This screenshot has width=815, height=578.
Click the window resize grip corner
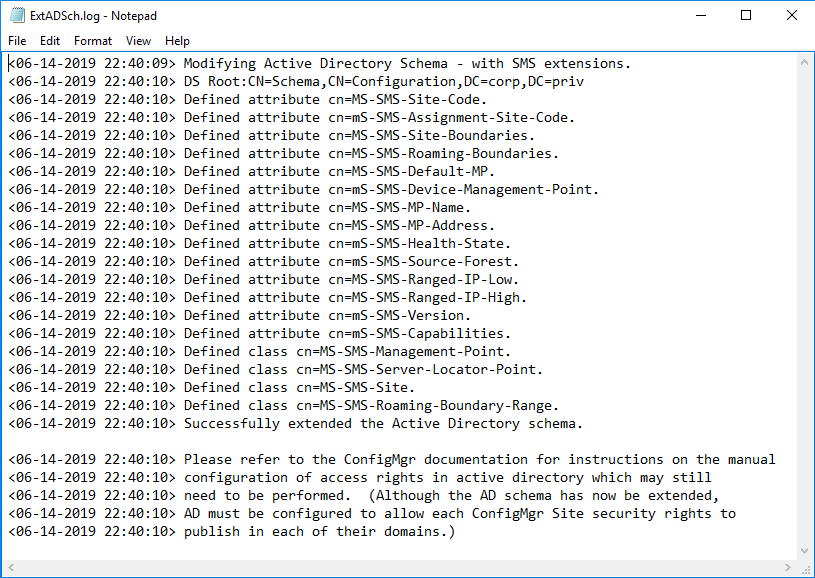click(806, 569)
